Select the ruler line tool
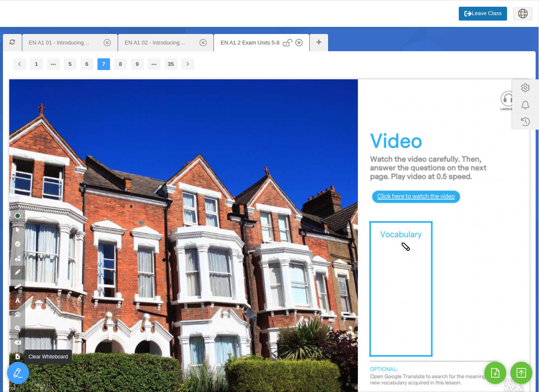This screenshot has height=392, width=539. coord(17,287)
